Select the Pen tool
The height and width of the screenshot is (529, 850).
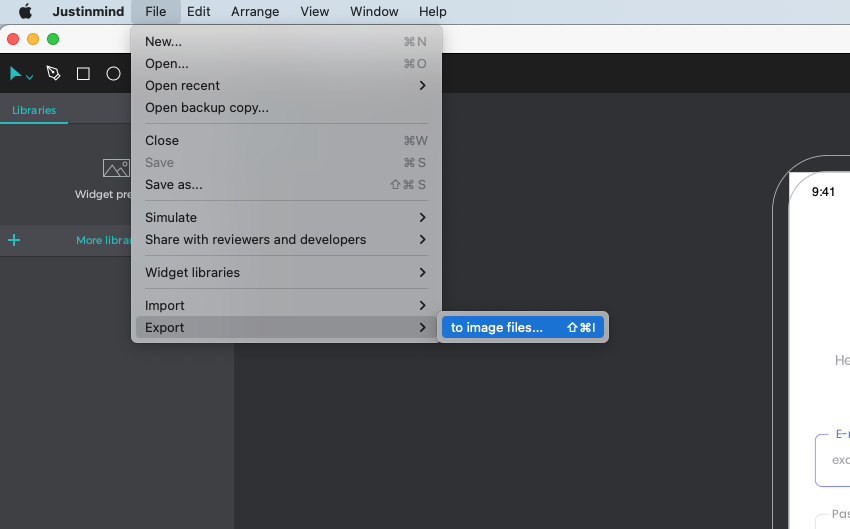pos(53,74)
